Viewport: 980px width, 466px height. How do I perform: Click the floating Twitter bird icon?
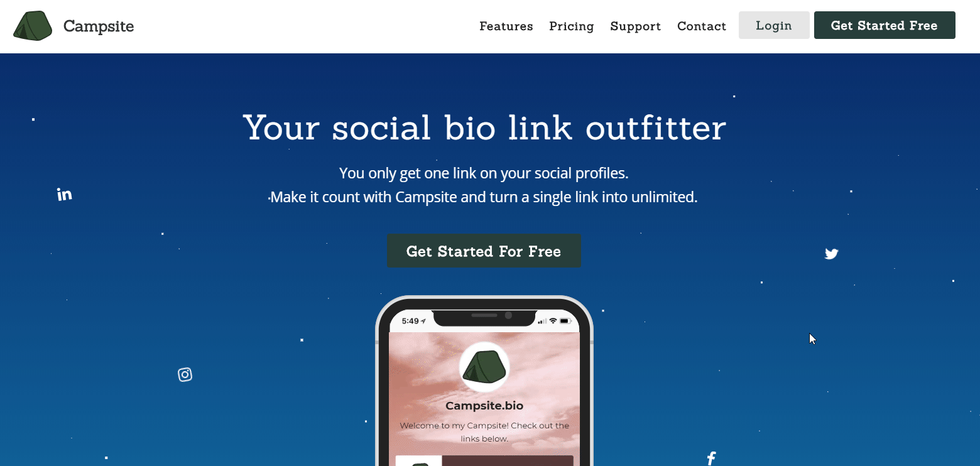click(831, 254)
